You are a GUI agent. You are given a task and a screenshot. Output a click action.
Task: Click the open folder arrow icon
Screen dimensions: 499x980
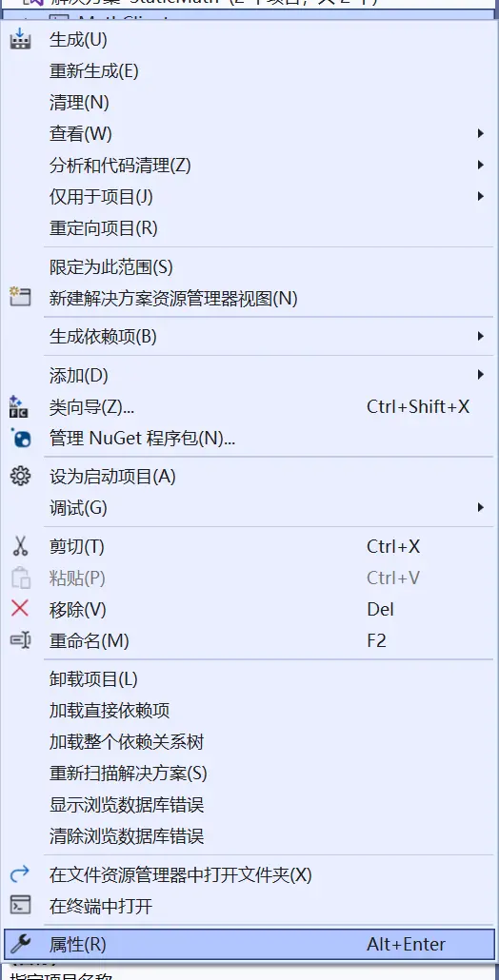point(21,873)
